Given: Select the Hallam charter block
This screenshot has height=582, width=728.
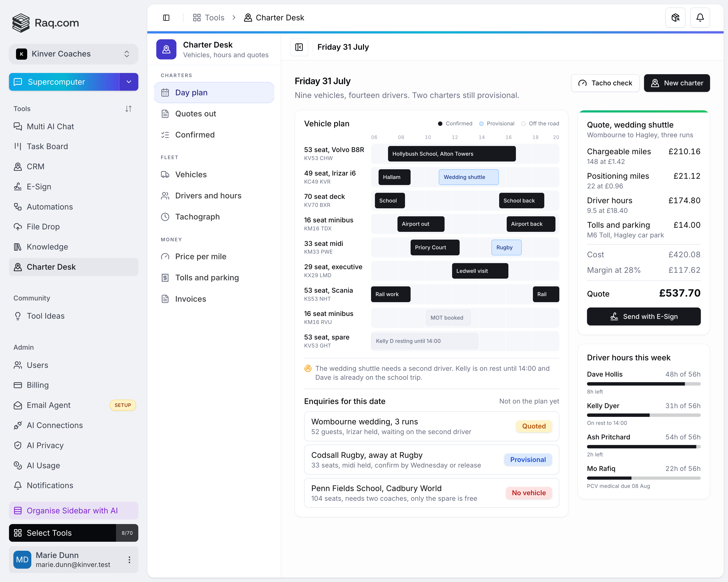Looking at the screenshot, I should pyautogui.click(x=394, y=177).
